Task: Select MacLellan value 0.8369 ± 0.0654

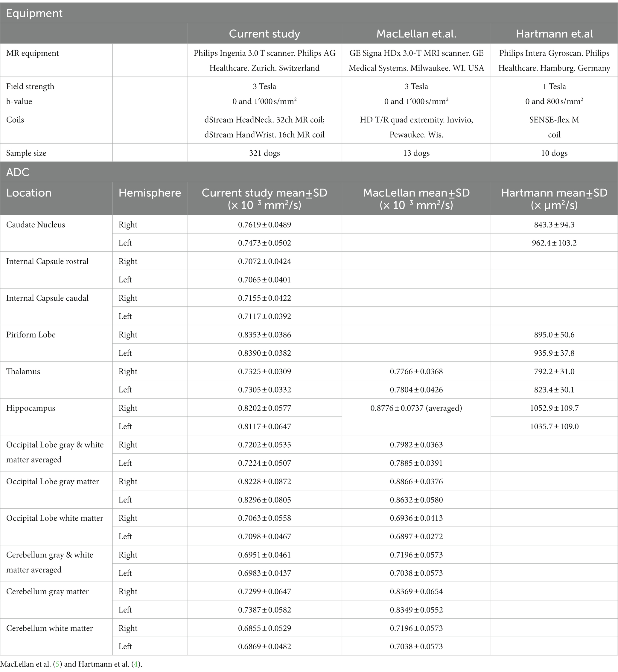Action: coord(416,592)
